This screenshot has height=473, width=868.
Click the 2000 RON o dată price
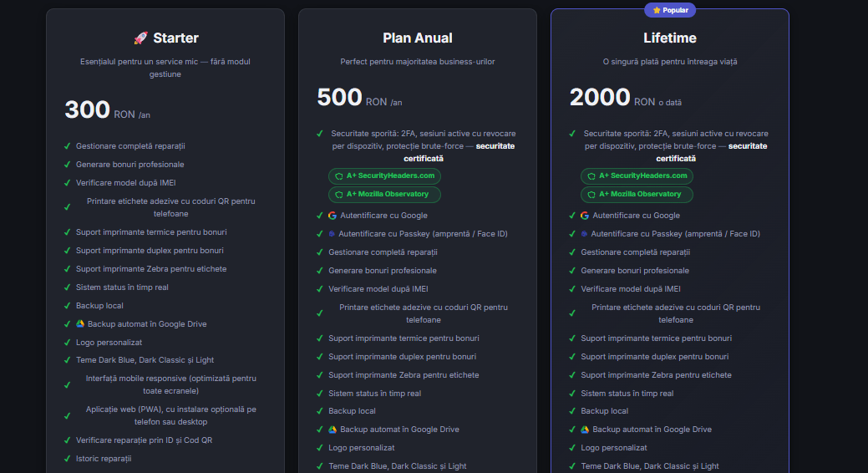pyautogui.click(x=626, y=98)
